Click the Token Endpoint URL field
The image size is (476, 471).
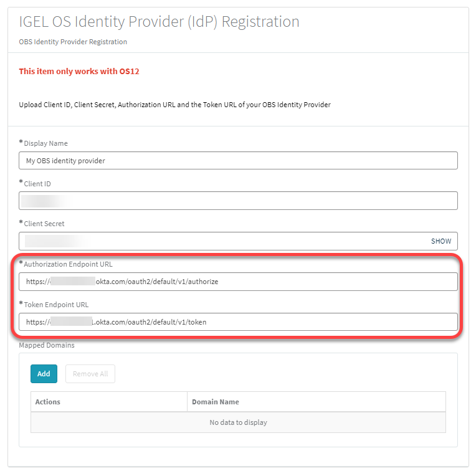(x=238, y=322)
